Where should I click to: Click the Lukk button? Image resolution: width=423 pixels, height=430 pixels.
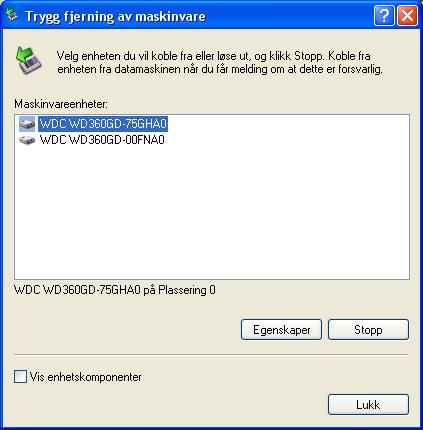368,405
